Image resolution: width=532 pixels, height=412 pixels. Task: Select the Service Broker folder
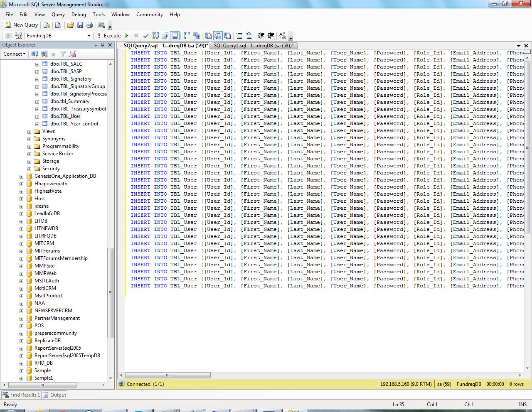click(x=57, y=154)
